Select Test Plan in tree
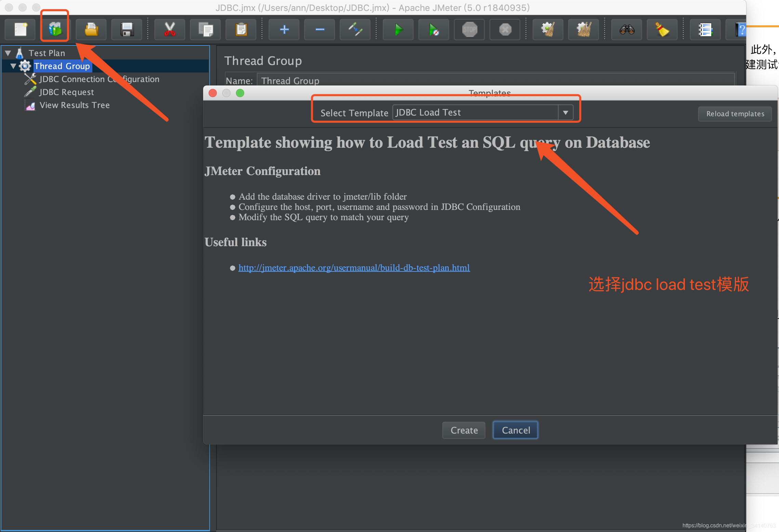This screenshot has width=779, height=532. (47, 53)
